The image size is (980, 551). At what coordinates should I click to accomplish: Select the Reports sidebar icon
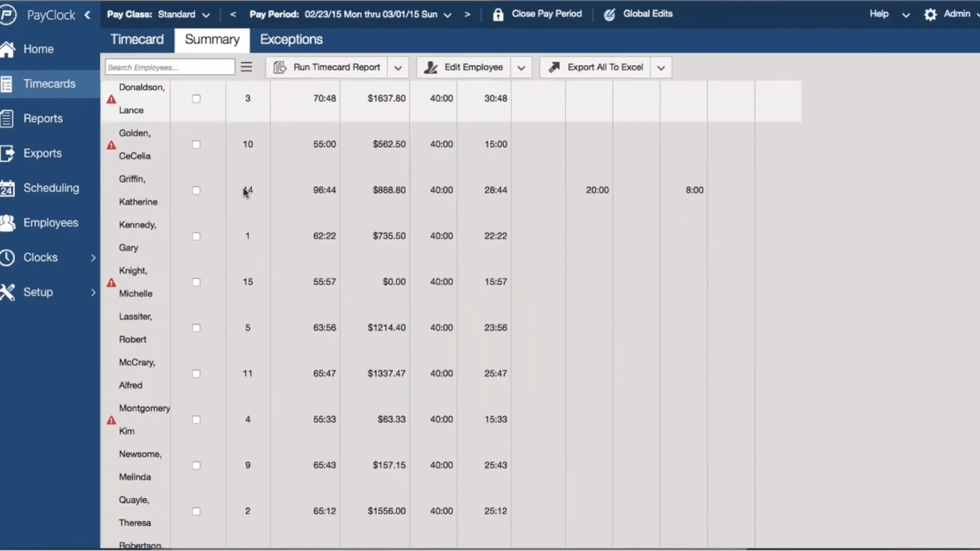[x=8, y=118]
